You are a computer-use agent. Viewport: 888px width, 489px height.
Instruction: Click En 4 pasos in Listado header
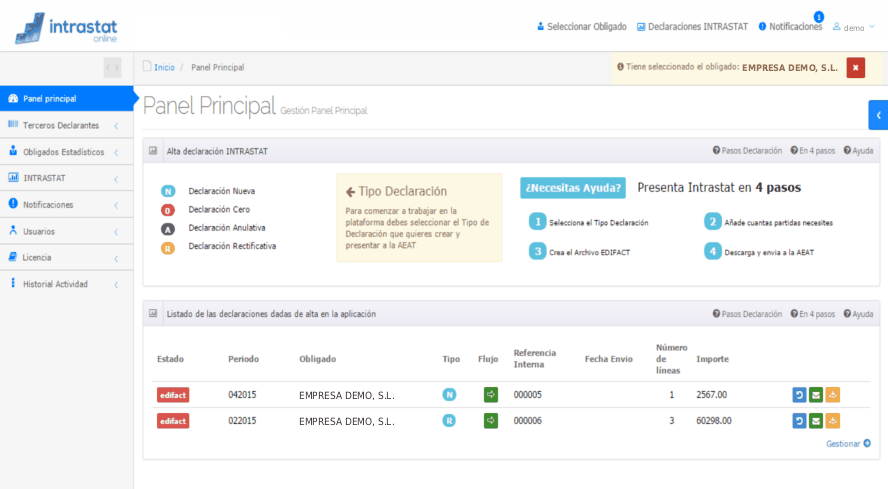813,314
